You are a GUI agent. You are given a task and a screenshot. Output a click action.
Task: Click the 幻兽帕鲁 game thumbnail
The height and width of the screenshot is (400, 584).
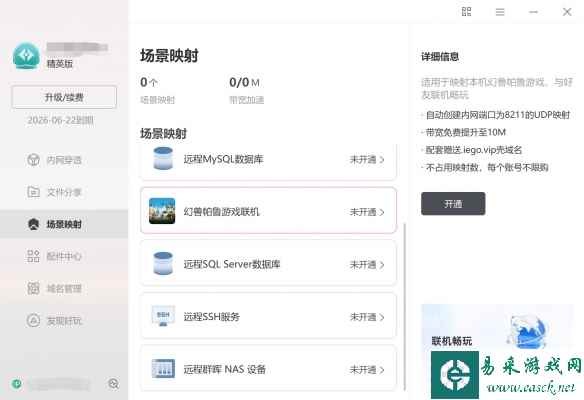162,211
